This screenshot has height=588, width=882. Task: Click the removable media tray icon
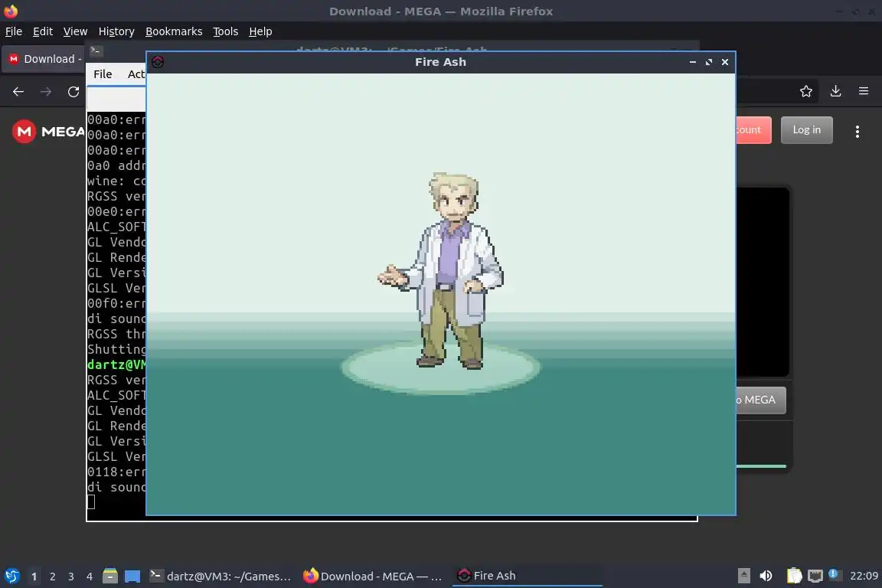click(743, 576)
